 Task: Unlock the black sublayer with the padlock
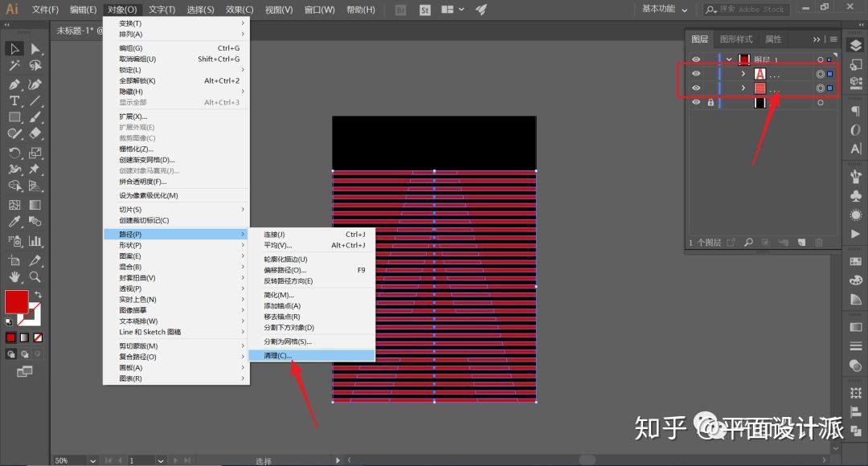[x=710, y=102]
